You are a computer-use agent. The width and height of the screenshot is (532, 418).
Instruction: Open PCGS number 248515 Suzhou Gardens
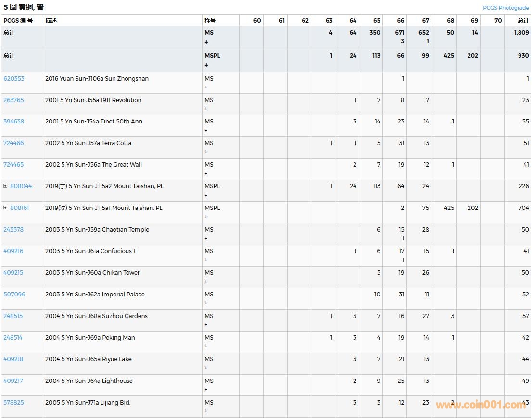[13, 316]
